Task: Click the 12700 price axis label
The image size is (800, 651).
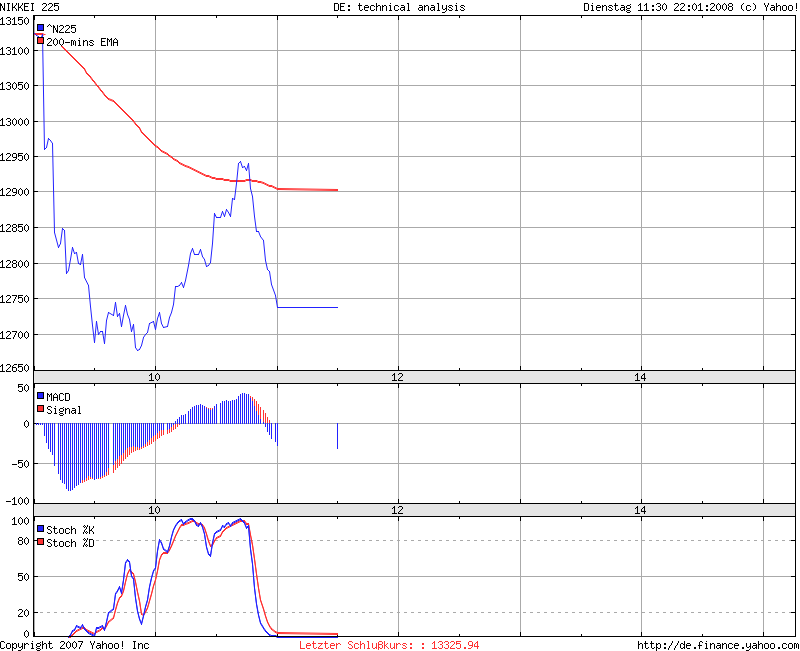Action: (x=15, y=335)
